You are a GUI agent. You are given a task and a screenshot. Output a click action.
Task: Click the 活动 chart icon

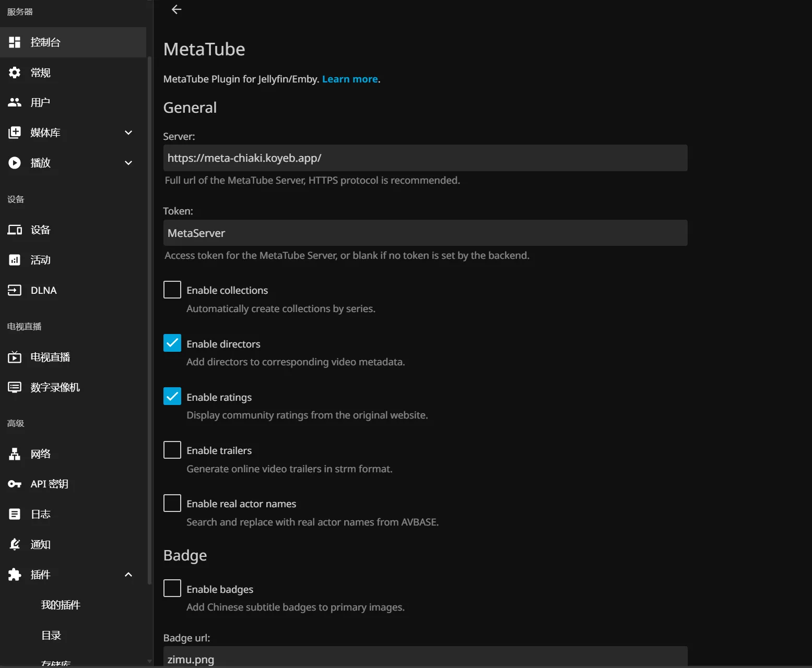[x=15, y=260]
